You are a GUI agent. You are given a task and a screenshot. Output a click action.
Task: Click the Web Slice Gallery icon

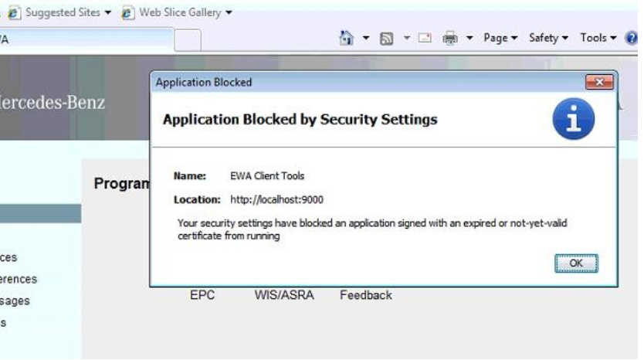(x=127, y=13)
